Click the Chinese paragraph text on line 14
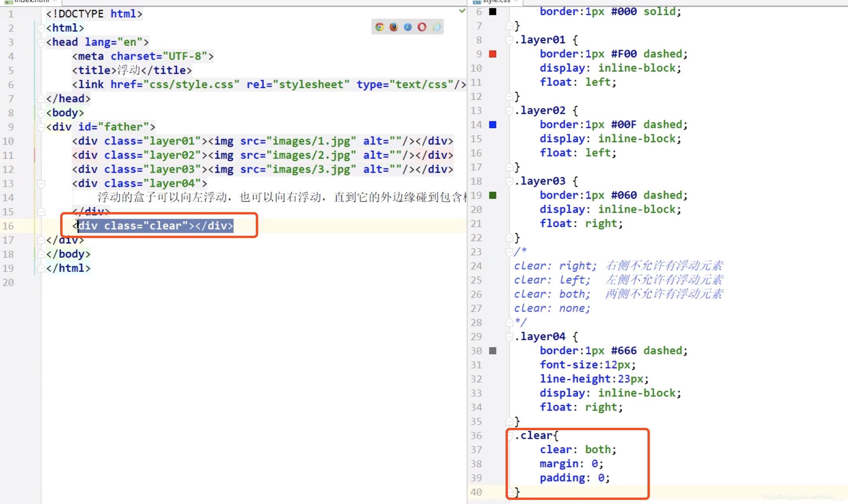This screenshot has width=848, height=504. (282, 197)
